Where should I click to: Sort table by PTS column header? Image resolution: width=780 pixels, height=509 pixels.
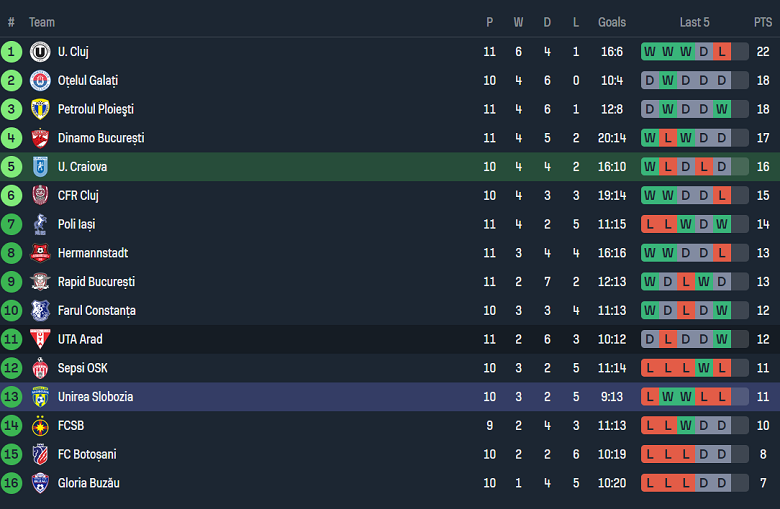tap(762, 22)
